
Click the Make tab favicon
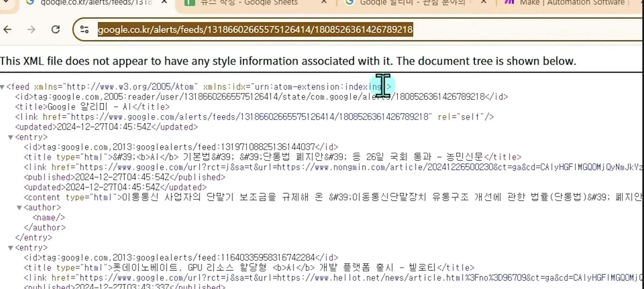click(x=509, y=2)
